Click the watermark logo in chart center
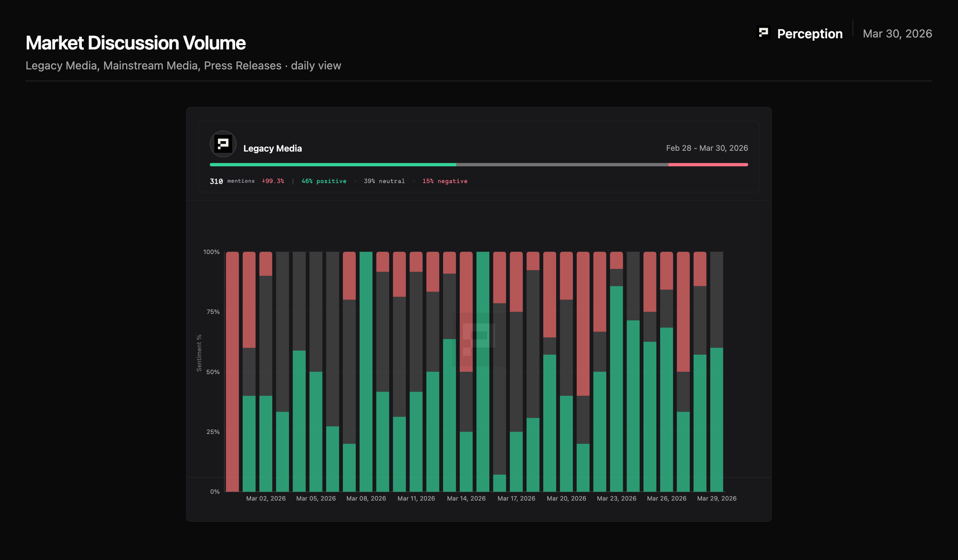Viewport: 958px width, 560px height. [x=478, y=339]
